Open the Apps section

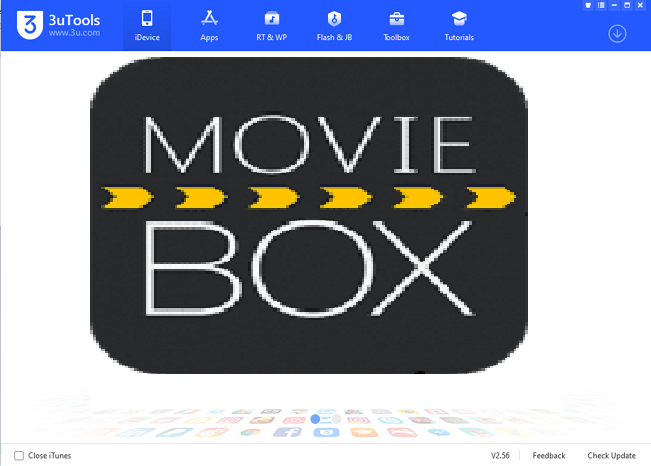coord(209,26)
